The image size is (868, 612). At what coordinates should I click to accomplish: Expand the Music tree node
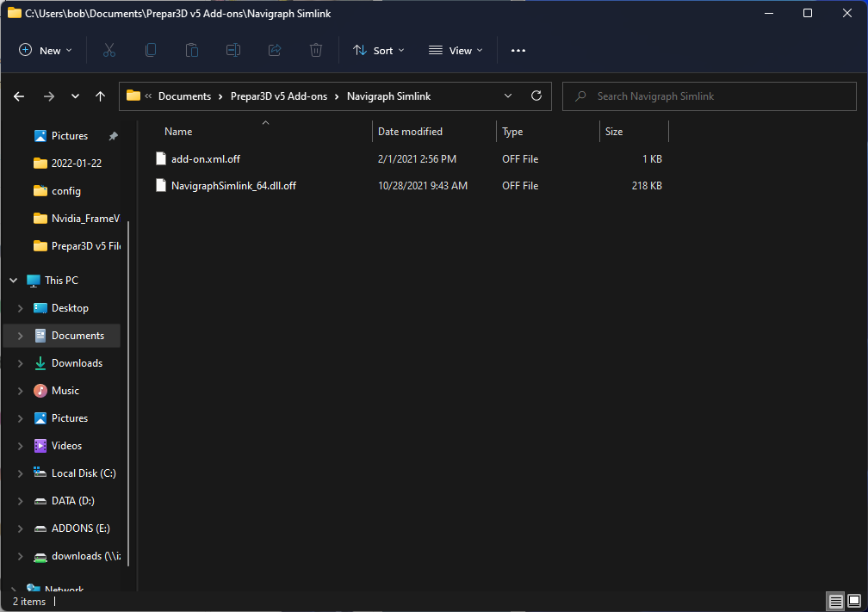point(20,391)
